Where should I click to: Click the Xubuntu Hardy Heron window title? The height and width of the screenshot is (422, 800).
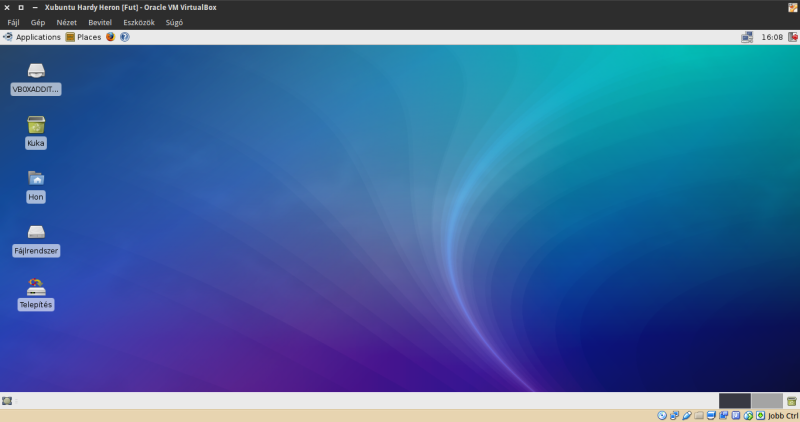pyautogui.click(x=131, y=8)
